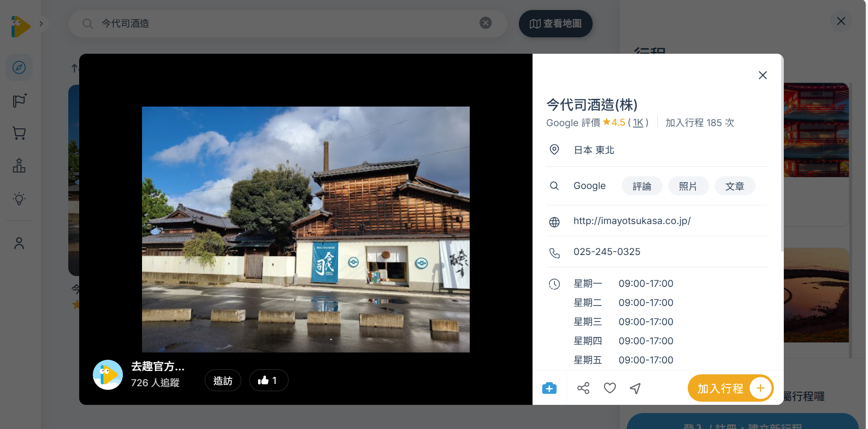
Task: Open the 1K Google reviews link
Action: click(638, 123)
